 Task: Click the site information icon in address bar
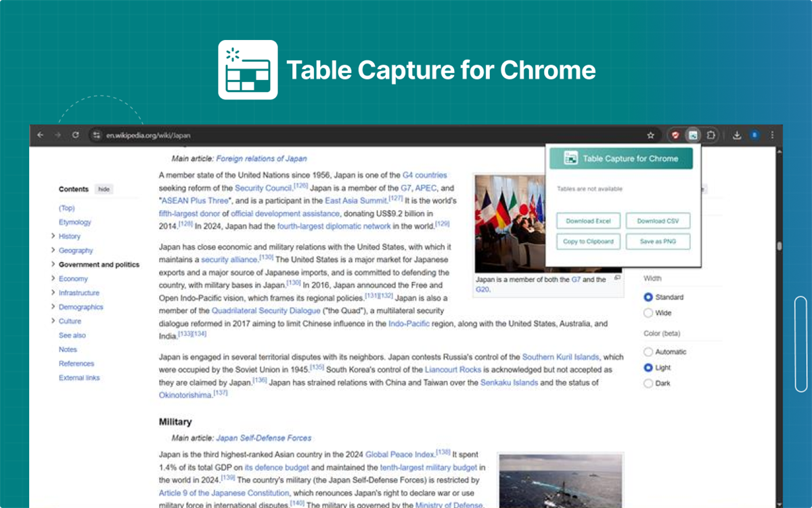pyautogui.click(x=97, y=135)
